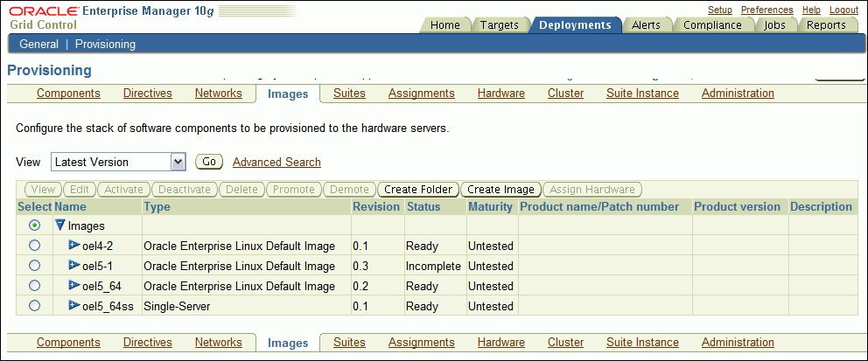Click the Go button

coord(209,162)
